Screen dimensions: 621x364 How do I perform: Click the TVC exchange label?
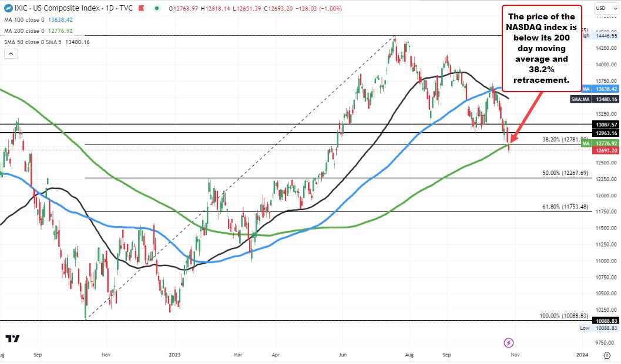pyautogui.click(x=125, y=8)
